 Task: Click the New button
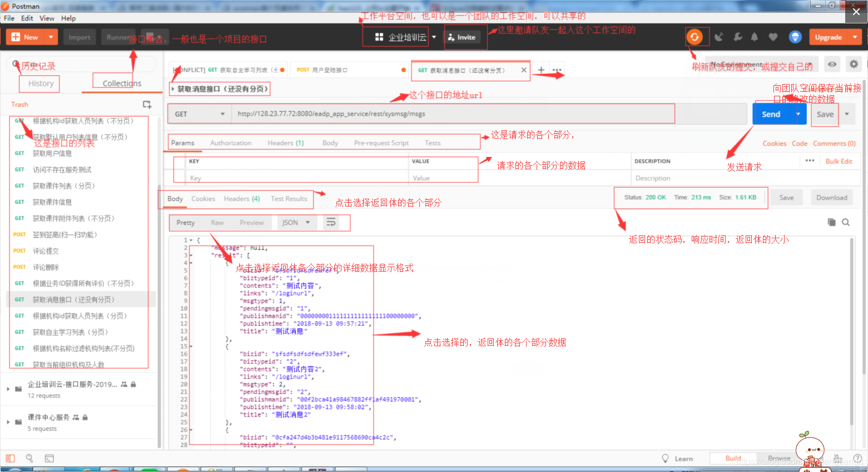pos(25,37)
